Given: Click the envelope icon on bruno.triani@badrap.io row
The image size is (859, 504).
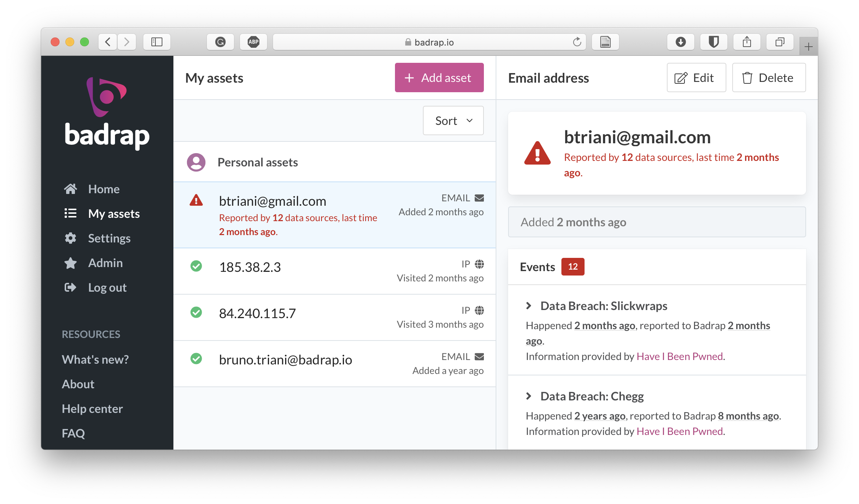Looking at the screenshot, I should pos(479,357).
